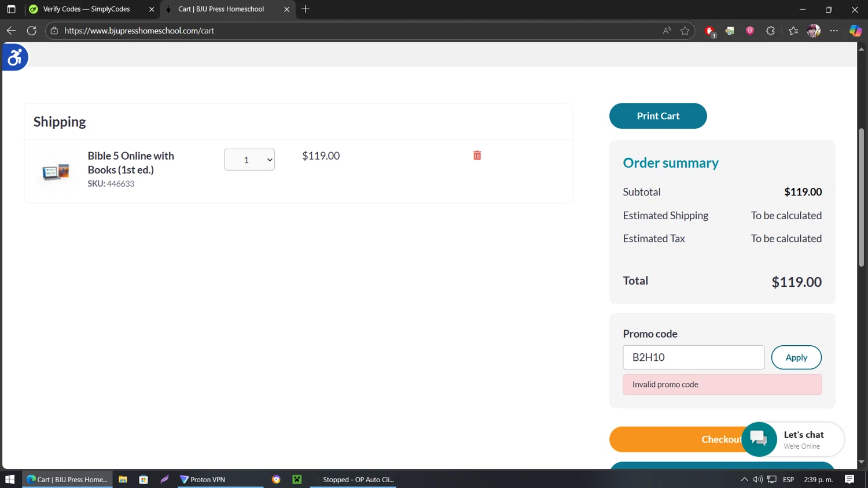Open the browser profile avatar
Image resolution: width=868 pixels, height=488 pixels.
click(x=814, y=31)
